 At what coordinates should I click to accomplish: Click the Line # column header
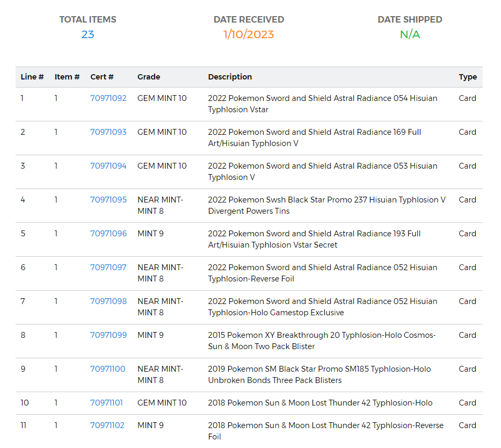click(32, 77)
